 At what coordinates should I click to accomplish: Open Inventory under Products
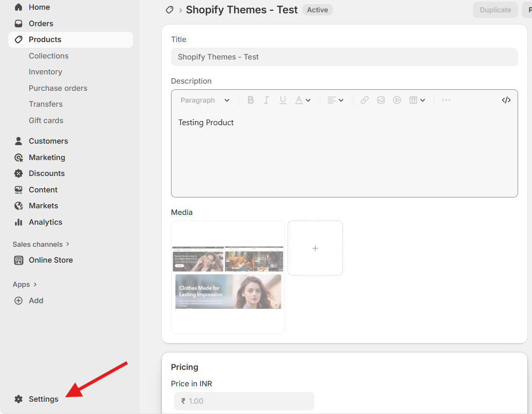pyautogui.click(x=46, y=72)
